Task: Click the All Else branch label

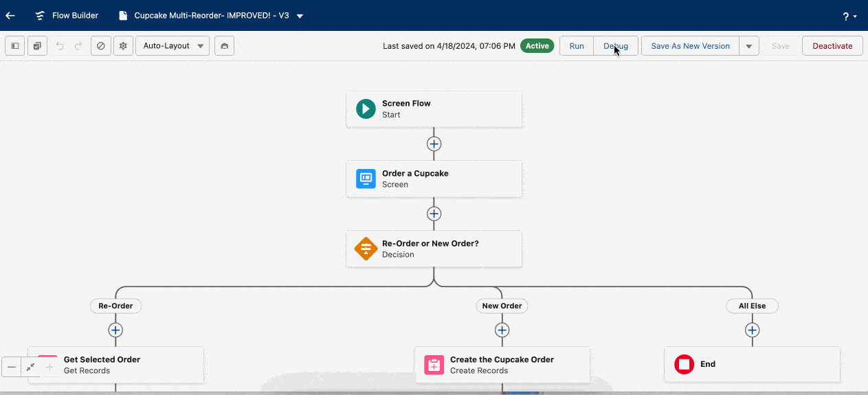Action: pyautogui.click(x=752, y=306)
